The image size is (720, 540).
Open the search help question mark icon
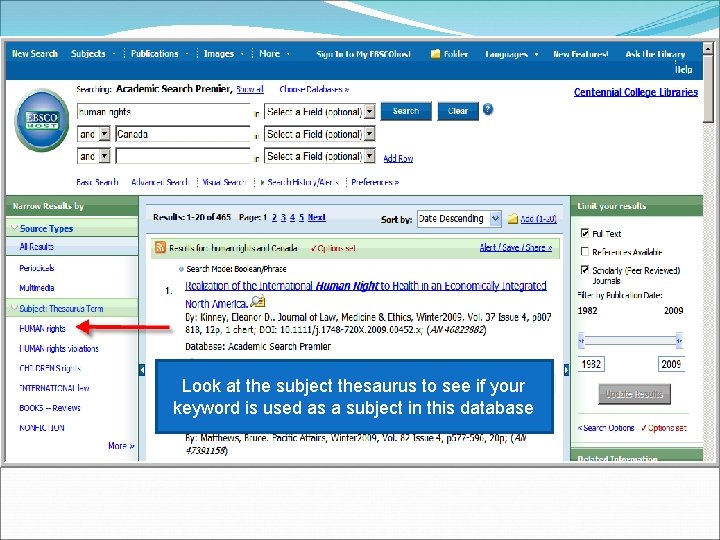tap(488, 110)
